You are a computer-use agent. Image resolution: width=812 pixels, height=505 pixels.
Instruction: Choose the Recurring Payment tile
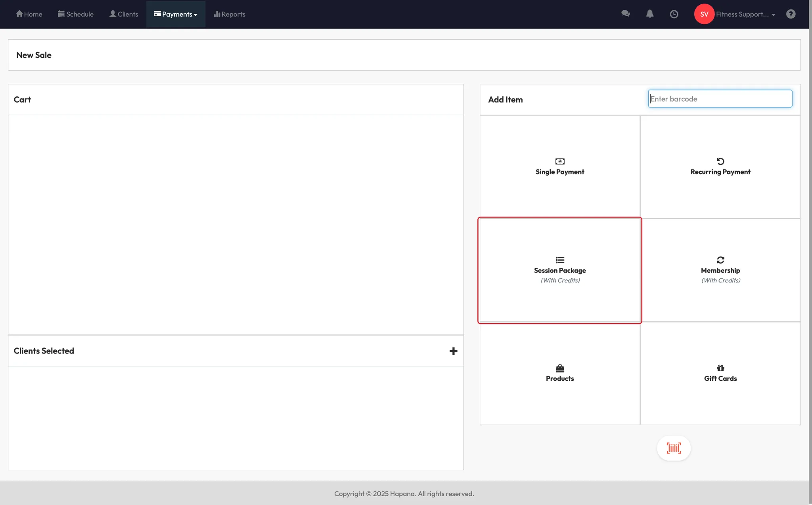point(720,167)
